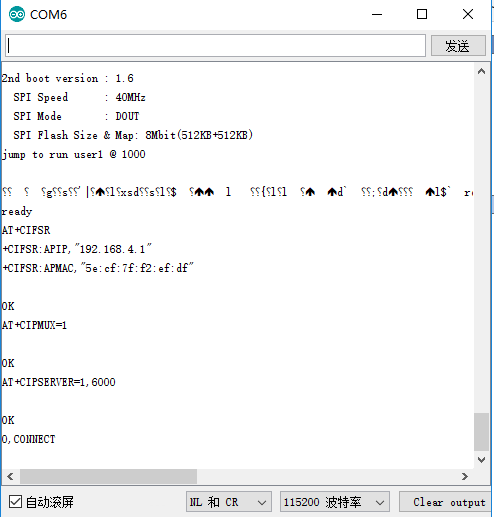The image size is (494, 517).
Task: Click the vertical scrollbar thumb
Action: [481, 432]
